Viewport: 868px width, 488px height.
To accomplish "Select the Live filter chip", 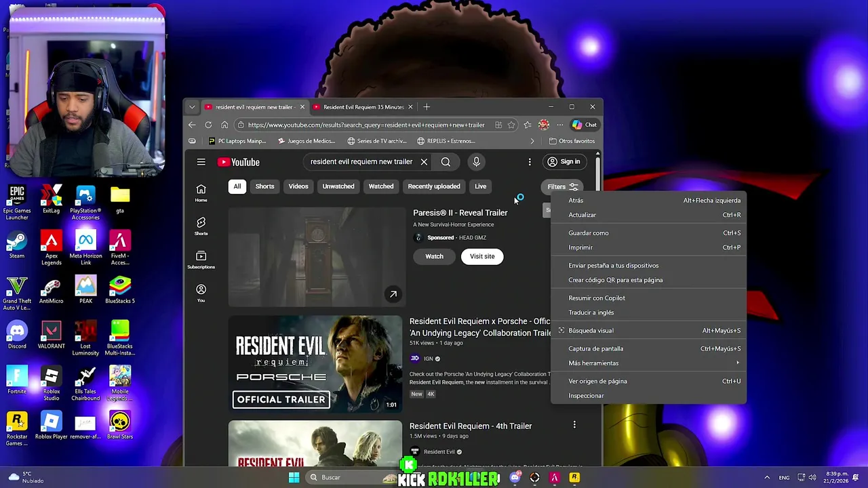I will [x=480, y=186].
